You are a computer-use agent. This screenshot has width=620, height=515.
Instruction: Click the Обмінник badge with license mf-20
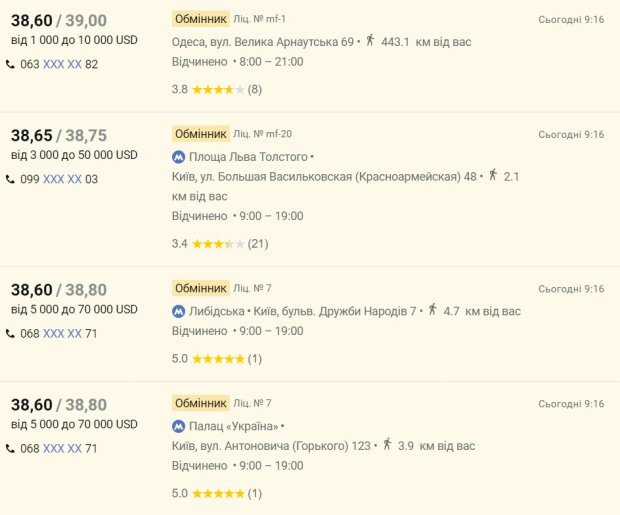click(x=200, y=133)
